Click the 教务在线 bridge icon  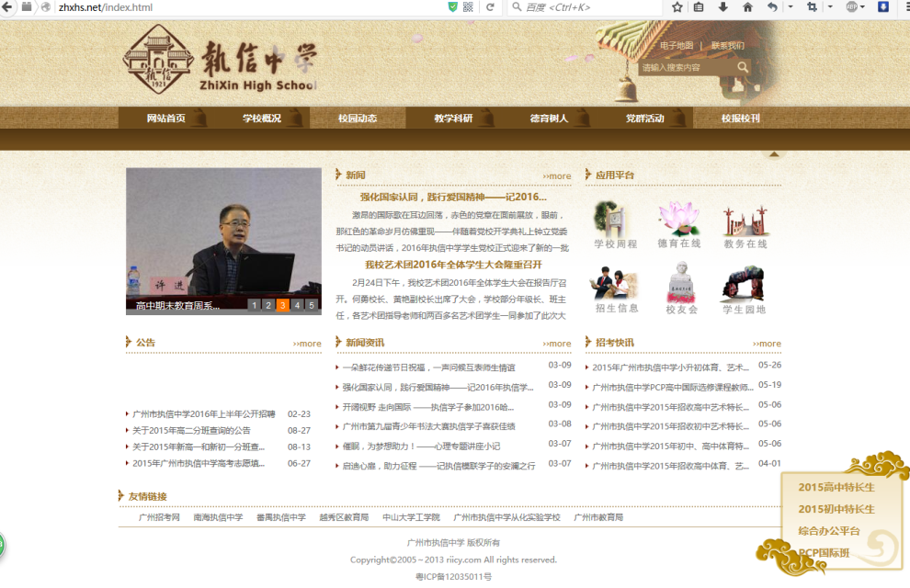click(x=745, y=220)
